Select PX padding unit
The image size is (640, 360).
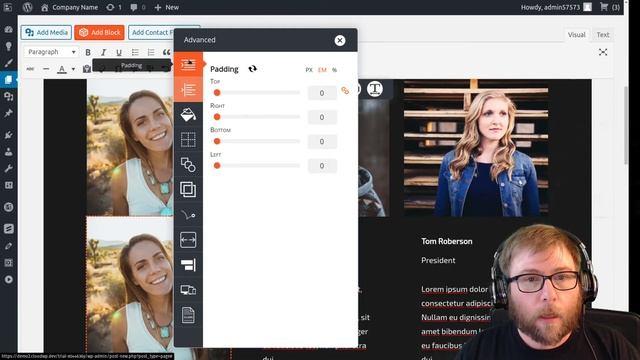[x=309, y=70]
